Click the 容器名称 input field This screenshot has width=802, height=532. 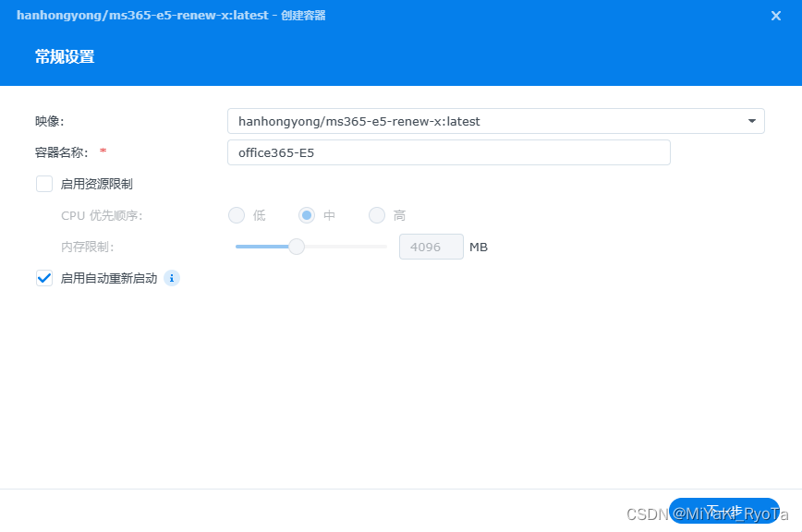(448, 152)
